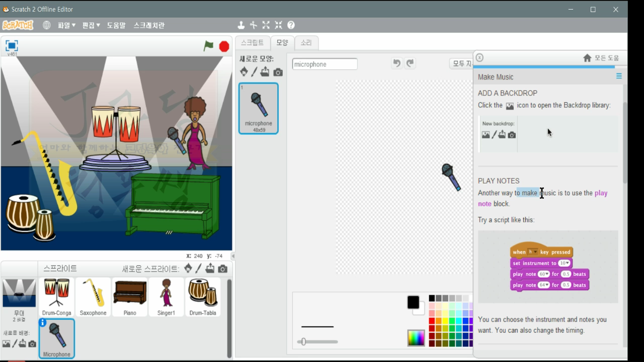
Task: Click the black foreground color swatch
Action: pos(413,302)
